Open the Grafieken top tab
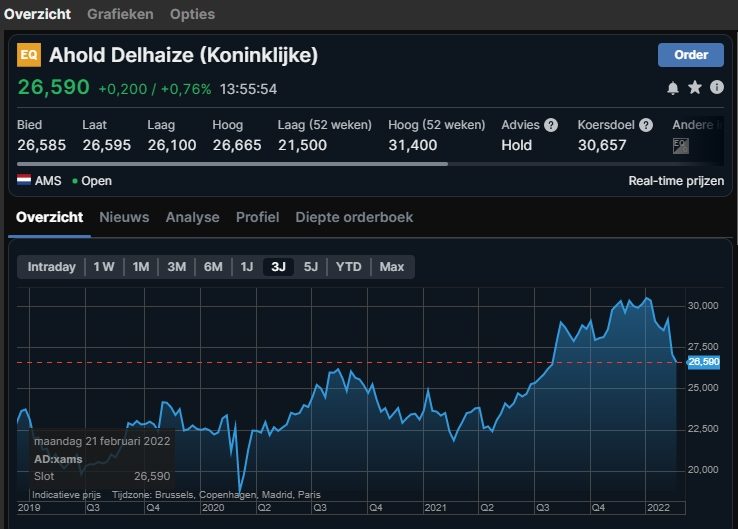Screen dimensions: 738x529 click(120, 14)
